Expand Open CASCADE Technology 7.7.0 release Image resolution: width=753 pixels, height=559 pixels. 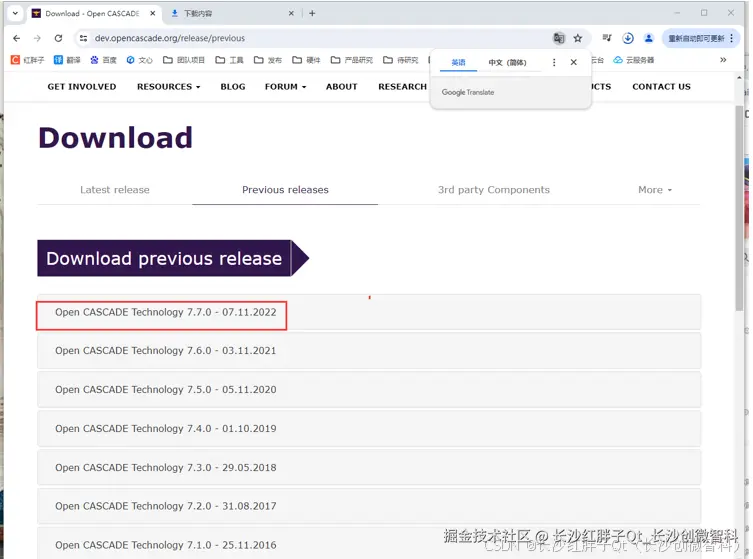(369, 312)
